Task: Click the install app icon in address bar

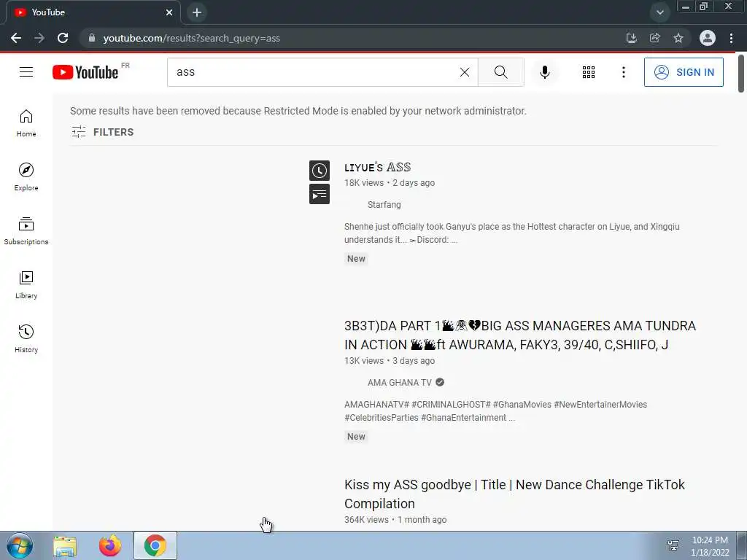Action: point(631,38)
